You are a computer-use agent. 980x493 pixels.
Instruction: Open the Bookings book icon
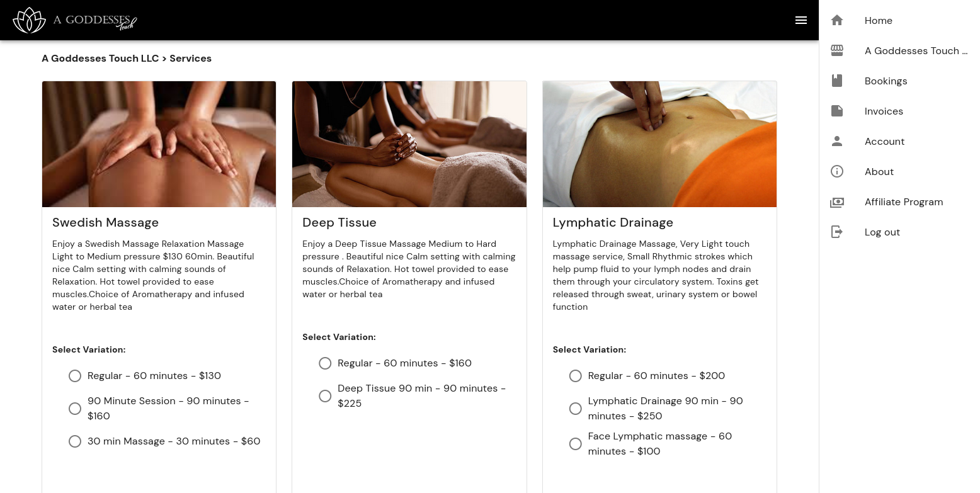click(x=837, y=81)
